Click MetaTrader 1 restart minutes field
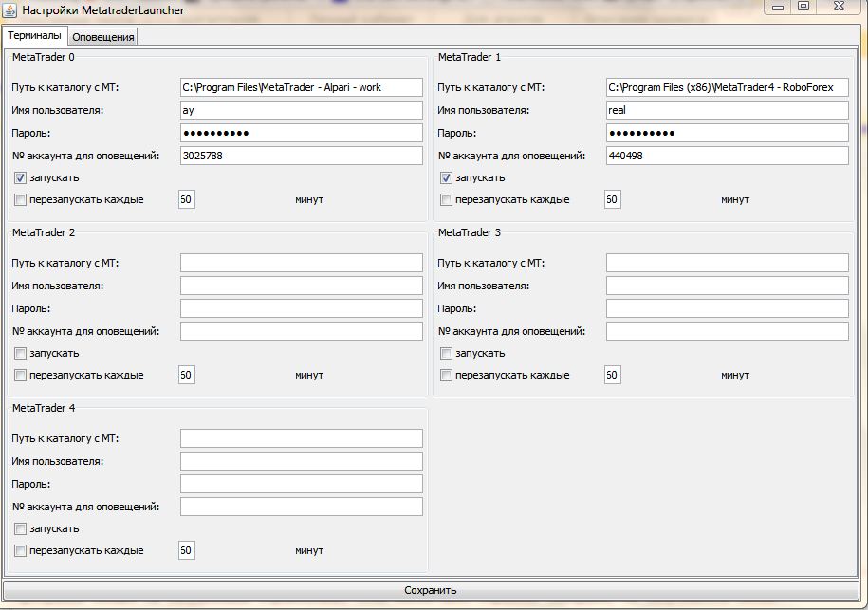This screenshot has height=610, width=868. (612, 199)
